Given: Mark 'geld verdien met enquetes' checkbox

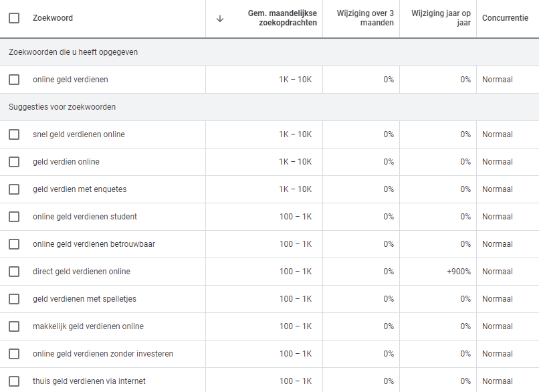Looking at the screenshot, I should pyautogui.click(x=14, y=189).
